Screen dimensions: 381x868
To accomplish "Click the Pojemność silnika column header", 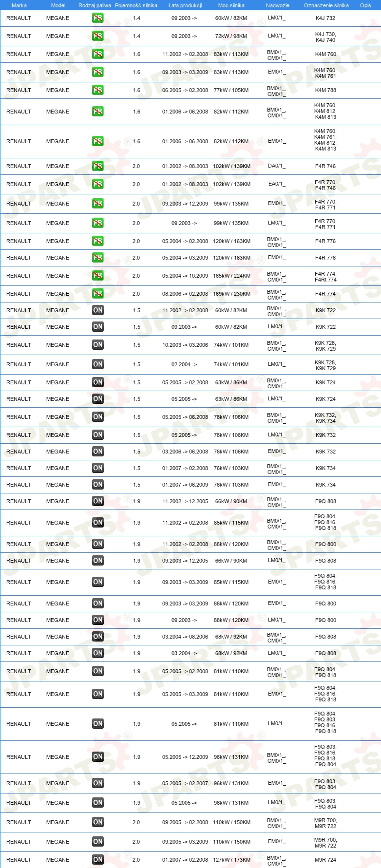I will (x=136, y=5).
